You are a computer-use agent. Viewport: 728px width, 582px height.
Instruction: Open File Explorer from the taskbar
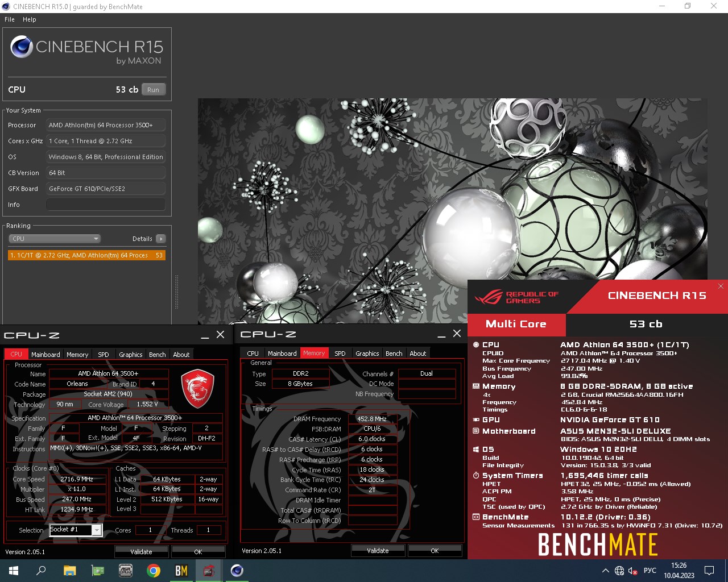point(69,571)
